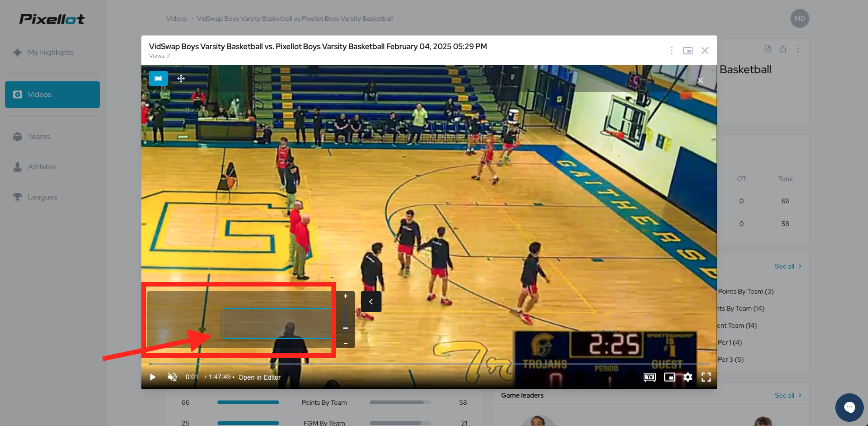The height and width of the screenshot is (426, 868).
Task: Click the zoom level slider handle
Action: [346, 328]
